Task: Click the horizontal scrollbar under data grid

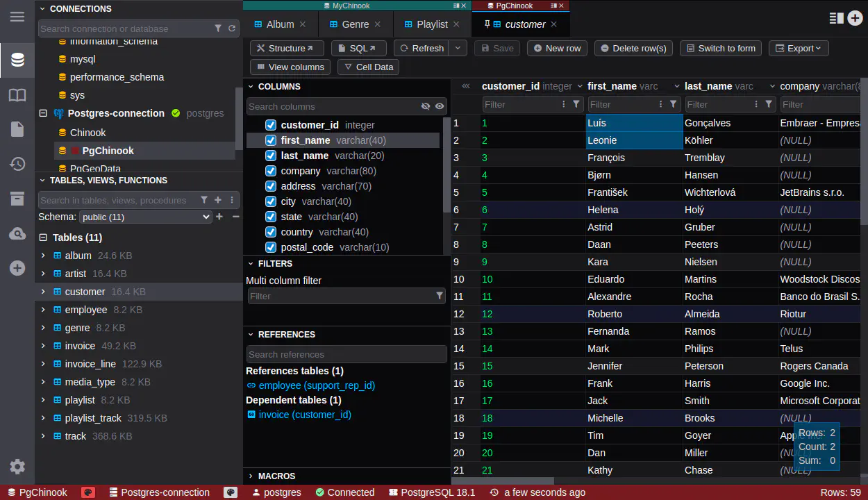Action: [x=503, y=481]
